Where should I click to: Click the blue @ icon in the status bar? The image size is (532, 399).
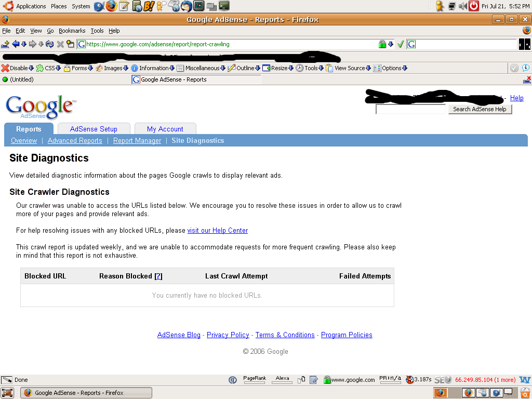click(232, 380)
